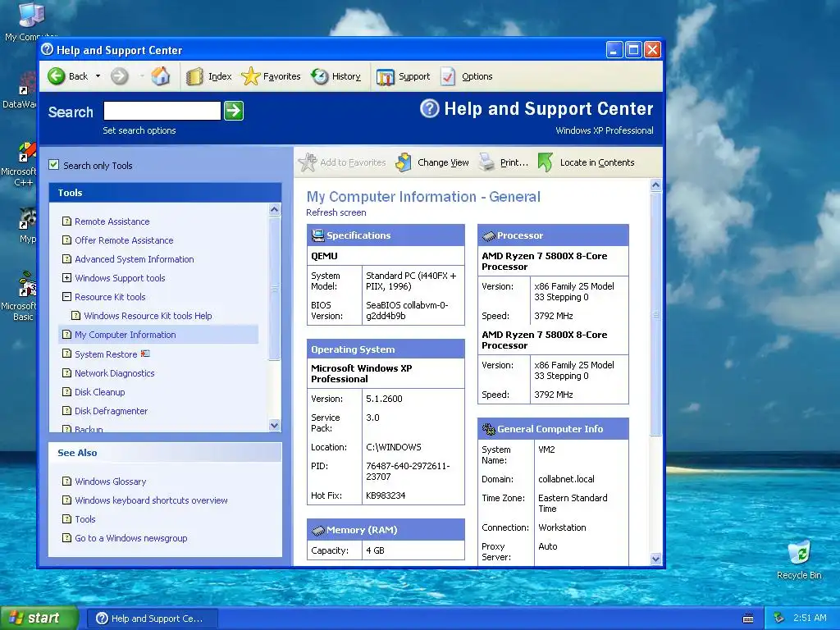Click the Specifications section header icon
This screenshot has width=840, height=630.
coord(317,235)
